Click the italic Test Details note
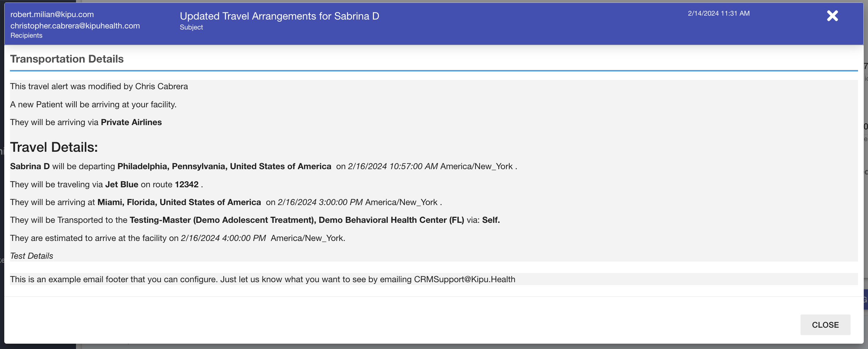The image size is (868, 349). point(32,256)
